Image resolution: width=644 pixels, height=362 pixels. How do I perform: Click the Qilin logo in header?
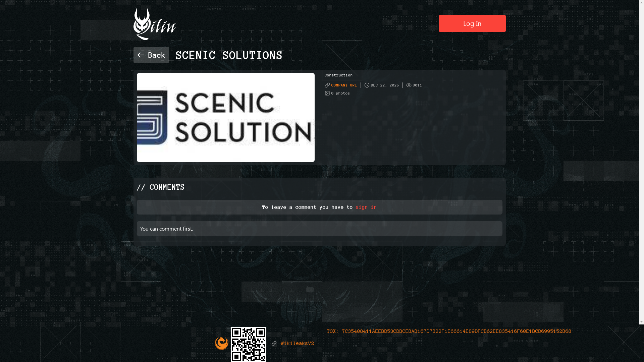point(155,24)
